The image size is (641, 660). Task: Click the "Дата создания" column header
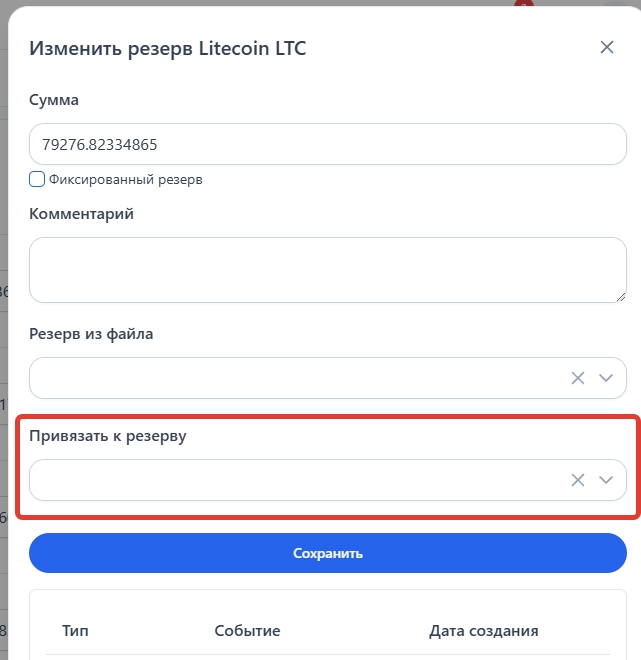coord(484,631)
